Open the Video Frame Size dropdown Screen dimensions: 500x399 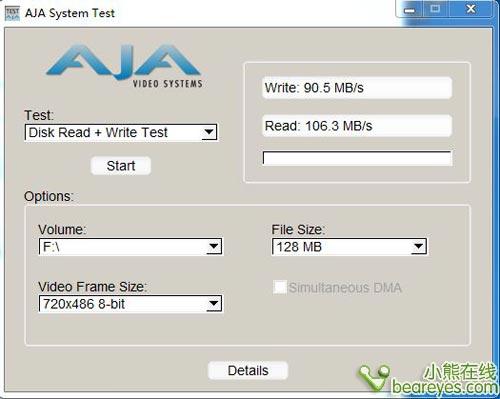coord(131,304)
